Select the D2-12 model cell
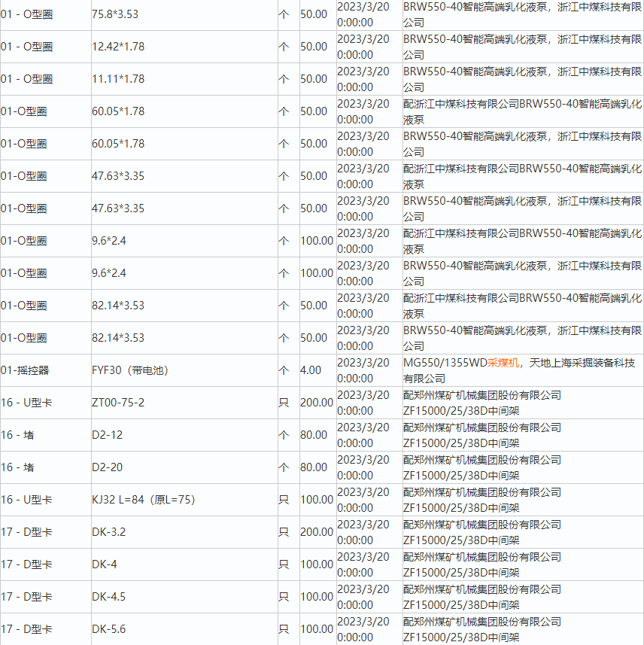The height and width of the screenshot is (645, 644). 184,435
